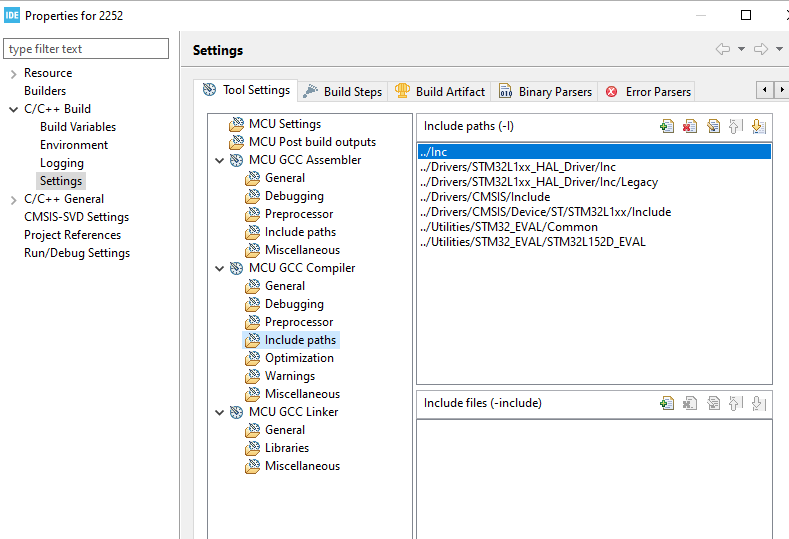This screenshot has height=539, width=789.
Task: Open the Binary Parsers tab
Action: click(x=545, y=92)
